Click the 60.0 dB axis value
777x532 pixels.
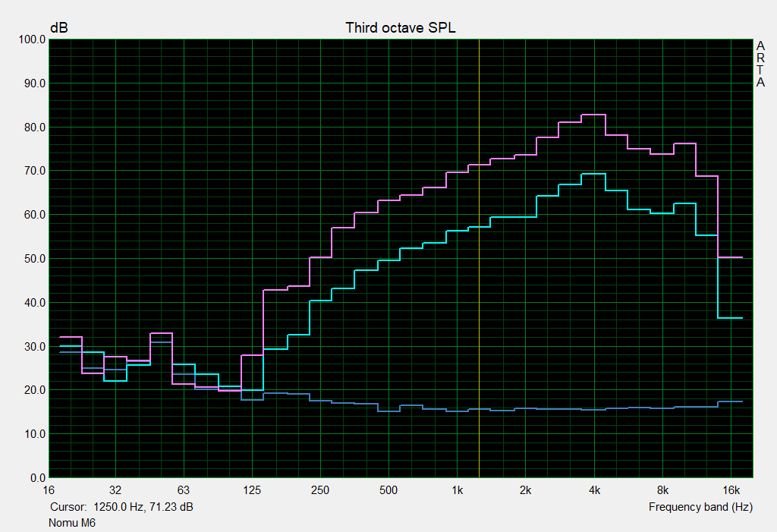[35, 215]
